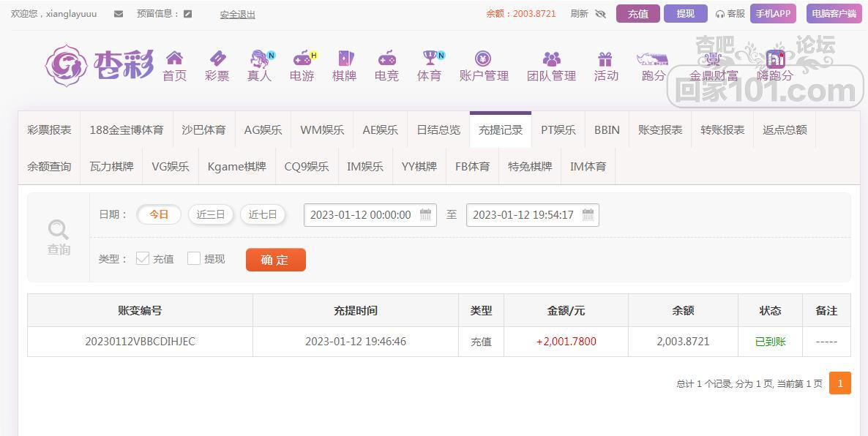The height and width of the screenshot is (436, 868).
Task: Switch to the 彩票报表 tab
Action: coord(49,130)
